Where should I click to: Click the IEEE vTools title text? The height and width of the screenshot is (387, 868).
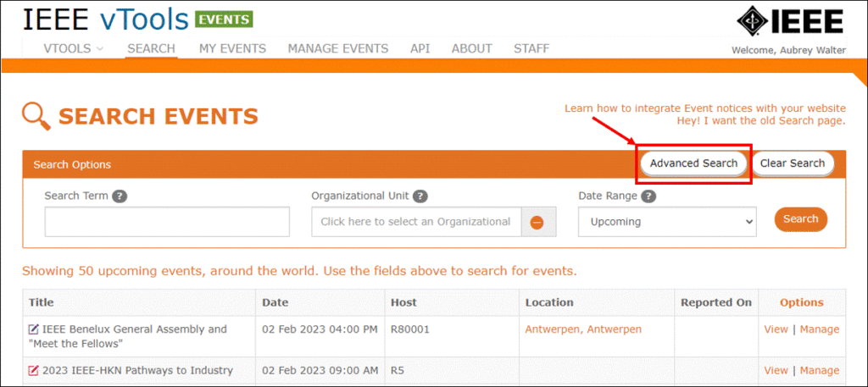tap(106, 20)
